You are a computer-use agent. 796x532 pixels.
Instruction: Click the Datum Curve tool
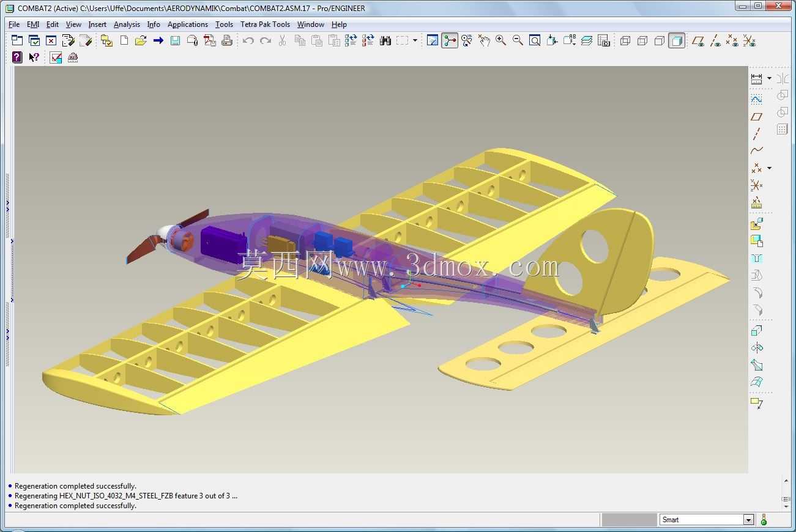[x=757, y=150]
